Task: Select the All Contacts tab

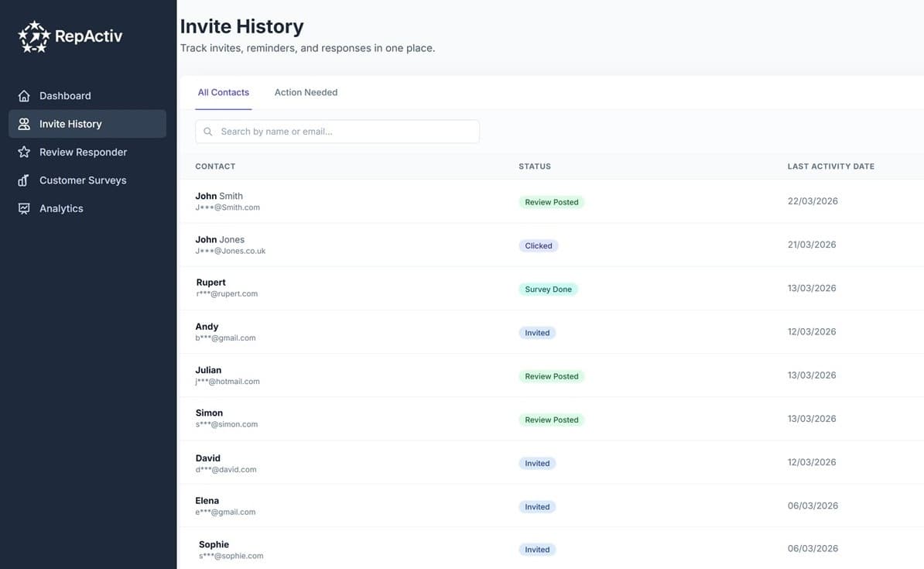Action: pos(223,91)
